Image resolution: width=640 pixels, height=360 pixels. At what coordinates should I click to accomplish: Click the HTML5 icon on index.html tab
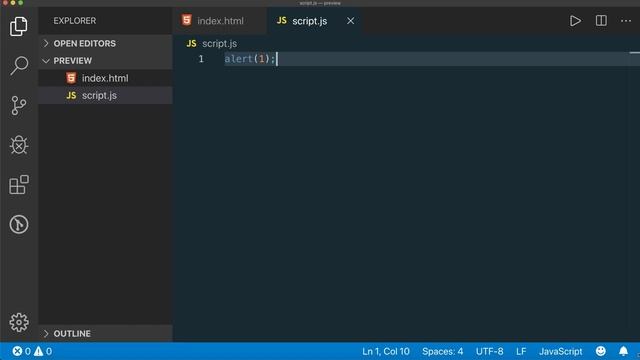187,20
